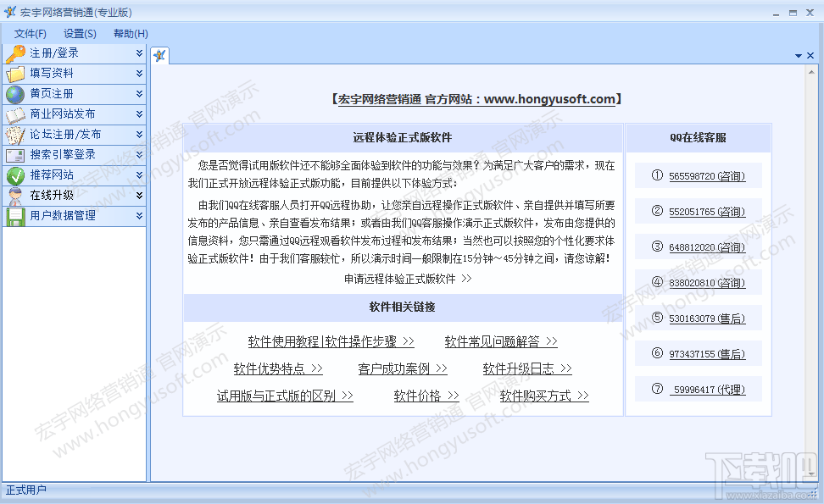Click 申请远程体验正式版软件 link

(x=408, y=279)
